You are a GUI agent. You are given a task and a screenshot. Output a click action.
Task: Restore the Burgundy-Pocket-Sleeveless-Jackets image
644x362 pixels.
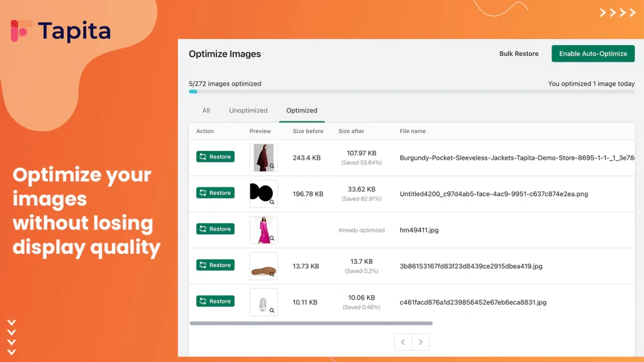click(x=215, y=156)
